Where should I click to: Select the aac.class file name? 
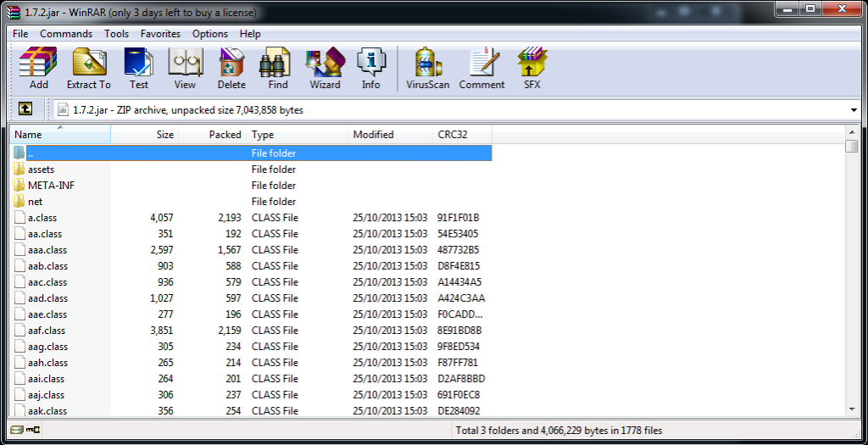pyautogui.click(x=47, y=281)
